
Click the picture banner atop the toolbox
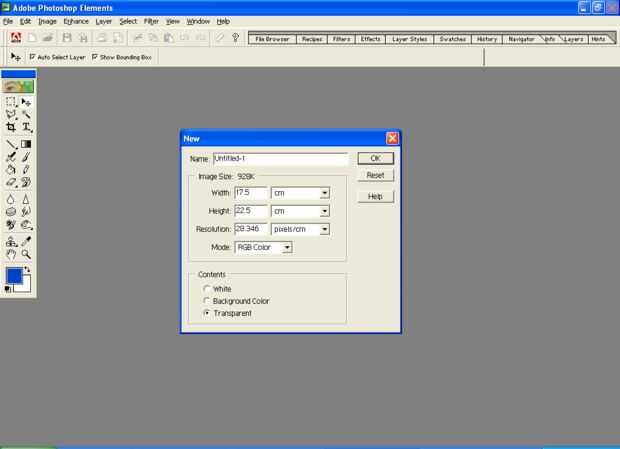(18, 87)
